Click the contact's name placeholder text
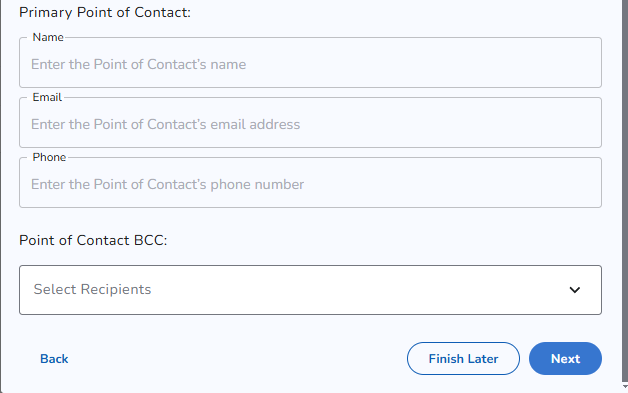Image resolution: width=628 pixels, height=393 pixels. [139, 64]
